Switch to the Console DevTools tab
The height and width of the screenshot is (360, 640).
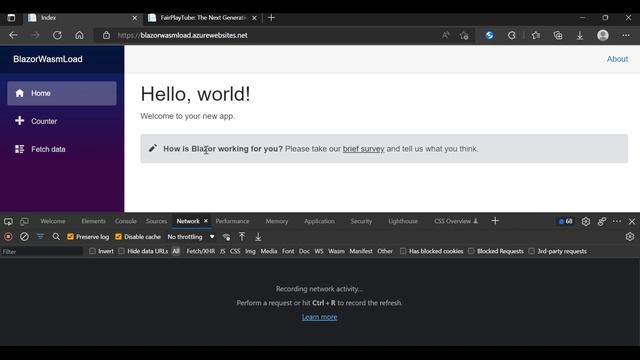125,221
